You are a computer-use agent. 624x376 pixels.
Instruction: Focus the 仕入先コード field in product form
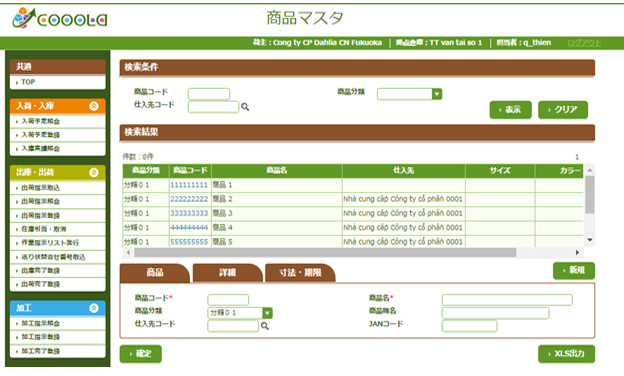coord(233,326)
